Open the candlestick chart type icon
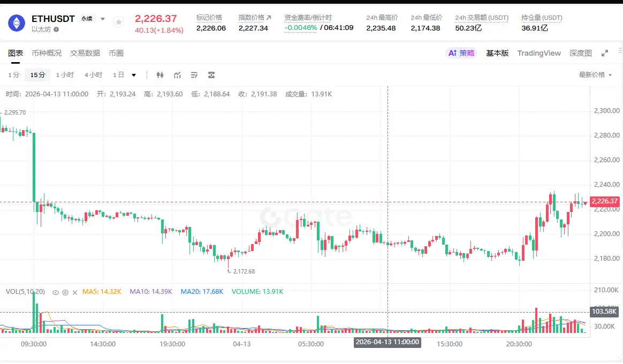Viewport: 623px width, 364px height. tap(160, 75)
